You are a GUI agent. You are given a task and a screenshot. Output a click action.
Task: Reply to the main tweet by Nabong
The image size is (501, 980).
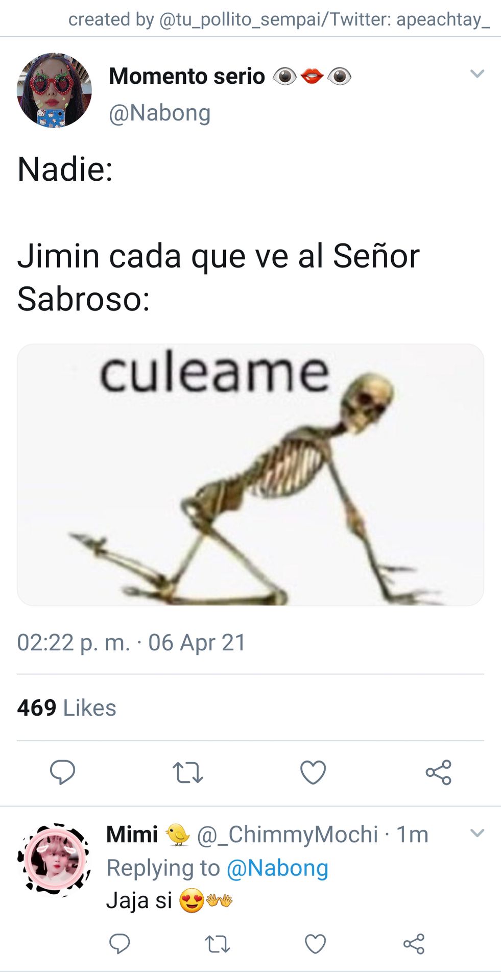[x=62, y=772]
